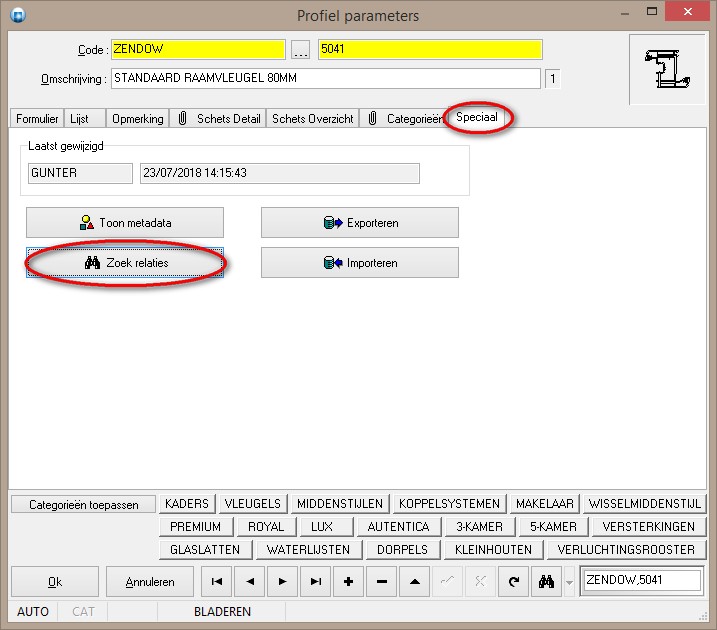This screenshot has width=717, height=630.
Task: Click the CAT status bar entry
Action: [83, 612]
